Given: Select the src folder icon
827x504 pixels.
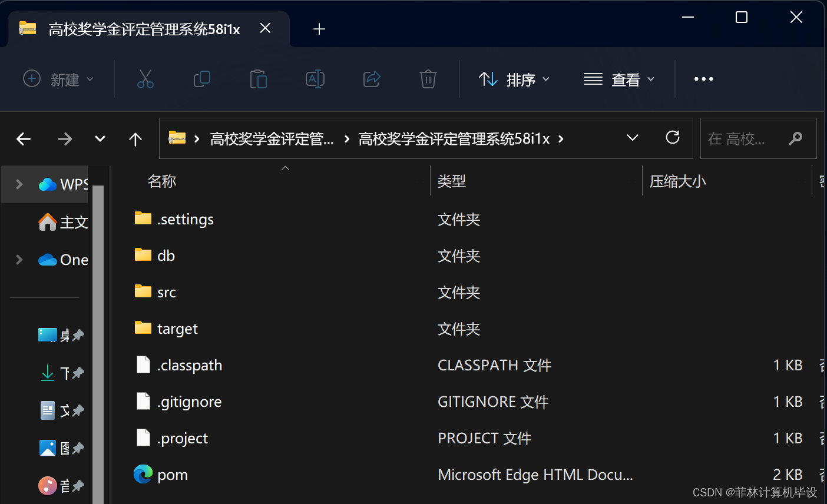Looking at the screenshot, I should click(x=143, y=291).
